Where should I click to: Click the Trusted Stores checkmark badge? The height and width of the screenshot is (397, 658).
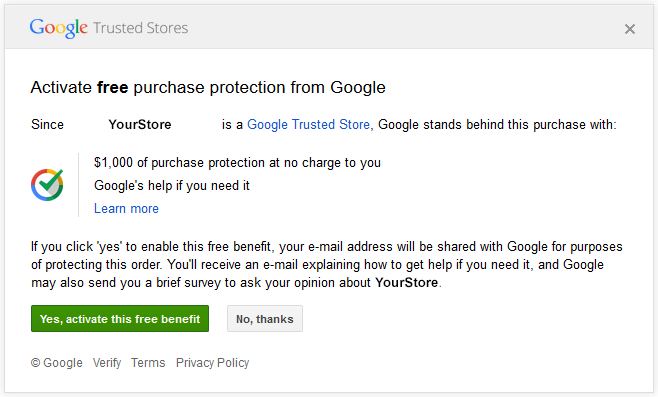pos(47,185)
